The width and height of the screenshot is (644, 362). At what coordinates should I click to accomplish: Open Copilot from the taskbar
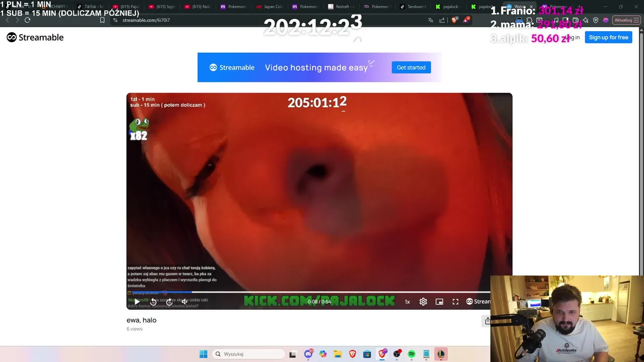[x=323, y=354]
